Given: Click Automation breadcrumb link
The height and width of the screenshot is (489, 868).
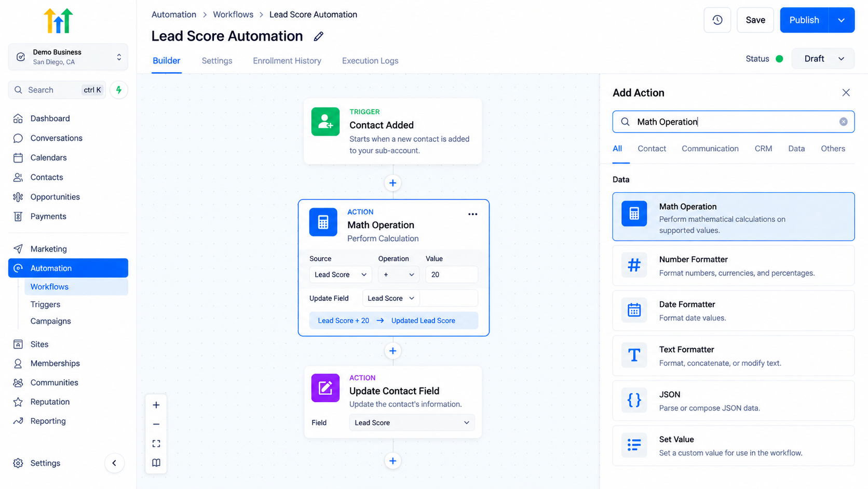Looking at the screenshot, I should 174,15.
